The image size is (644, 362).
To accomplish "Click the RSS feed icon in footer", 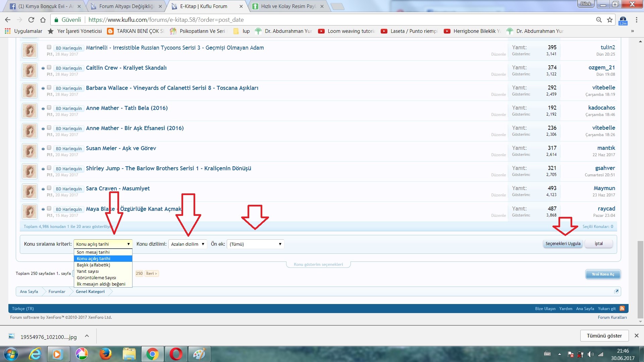I will pos(622,308).
